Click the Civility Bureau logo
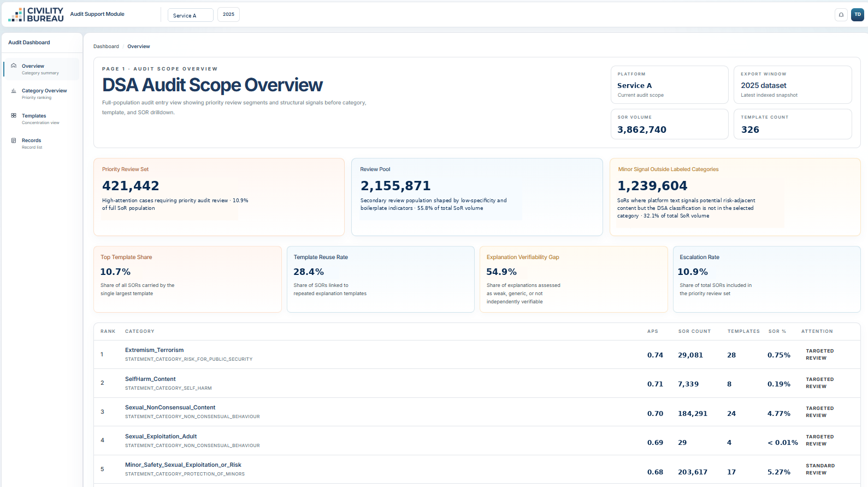868x487 pixels. pyautogui.click(x=36, y=15)
